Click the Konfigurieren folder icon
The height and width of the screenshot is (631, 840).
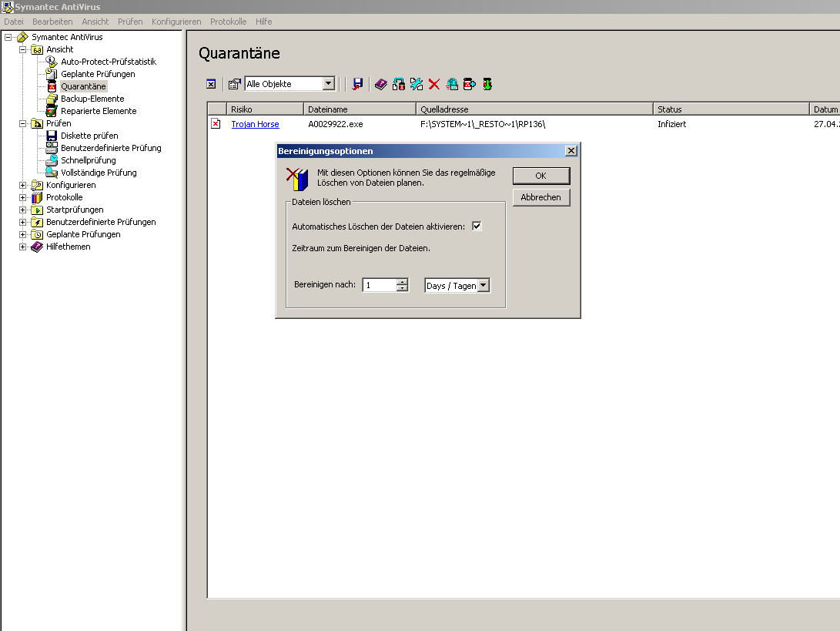(x=37, y=185)
